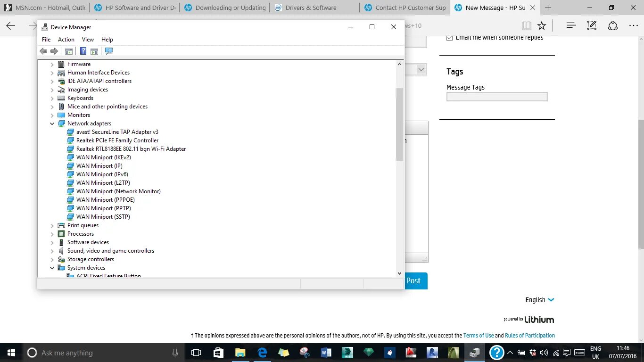The width and height of the screenshot is (644, 362).
Task: Select avast! SecureLine TAP Adapter v3
Action: click(x=117, y=132)
